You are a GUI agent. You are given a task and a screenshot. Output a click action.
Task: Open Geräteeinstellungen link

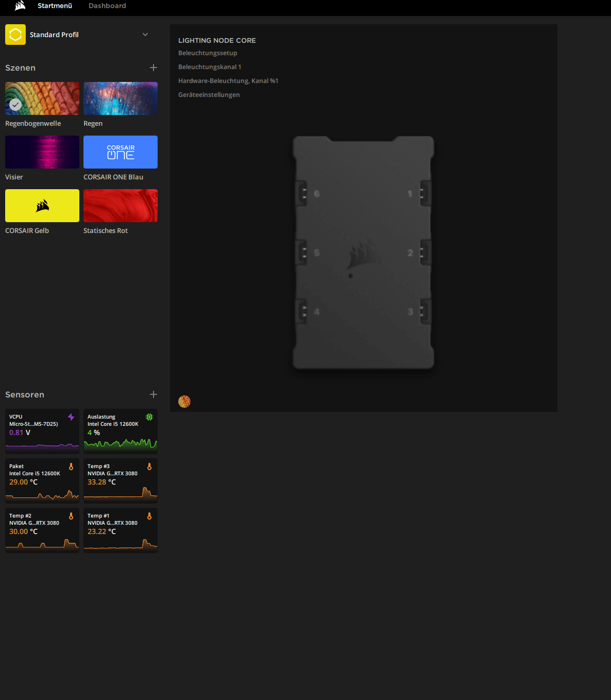209,95
